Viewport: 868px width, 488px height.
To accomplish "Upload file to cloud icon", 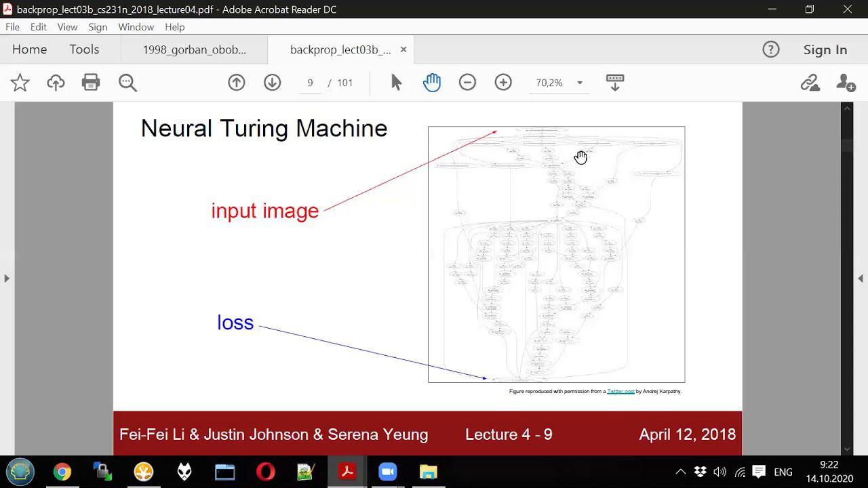I will coord(56,83).
